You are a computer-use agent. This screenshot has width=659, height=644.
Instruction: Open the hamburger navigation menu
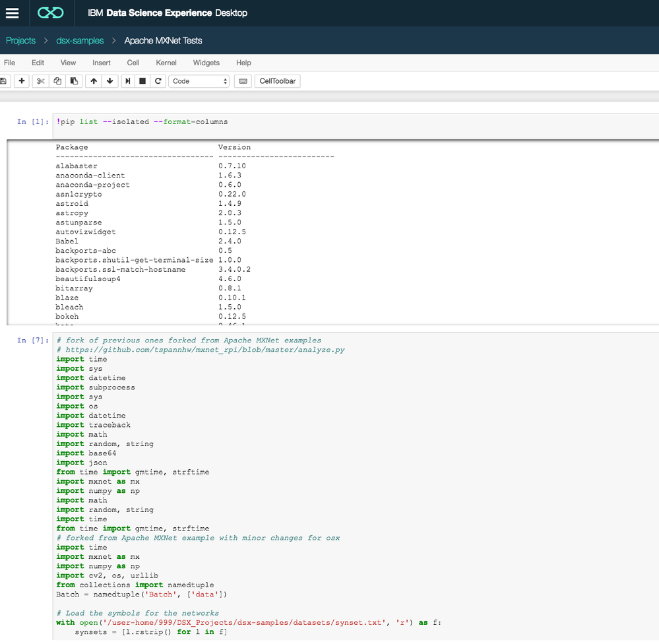[x=13, y=13]
